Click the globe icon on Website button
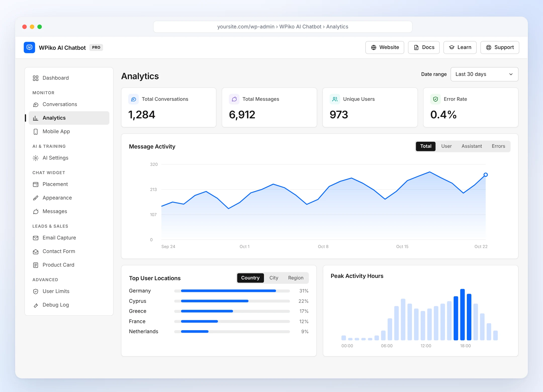Viewport: 543px width, 392px height. pos(374,47)
